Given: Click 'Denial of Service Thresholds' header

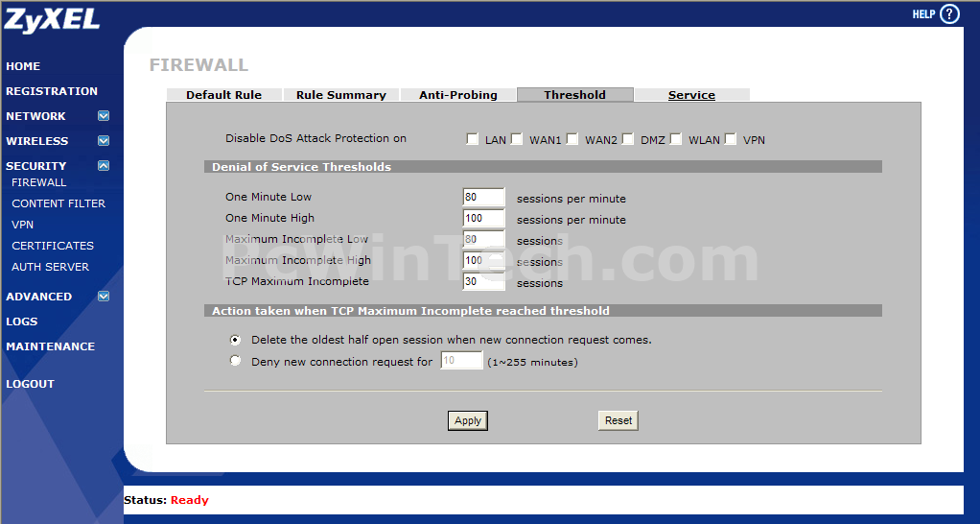Looking at the screenshot, I should coord(301,167).
